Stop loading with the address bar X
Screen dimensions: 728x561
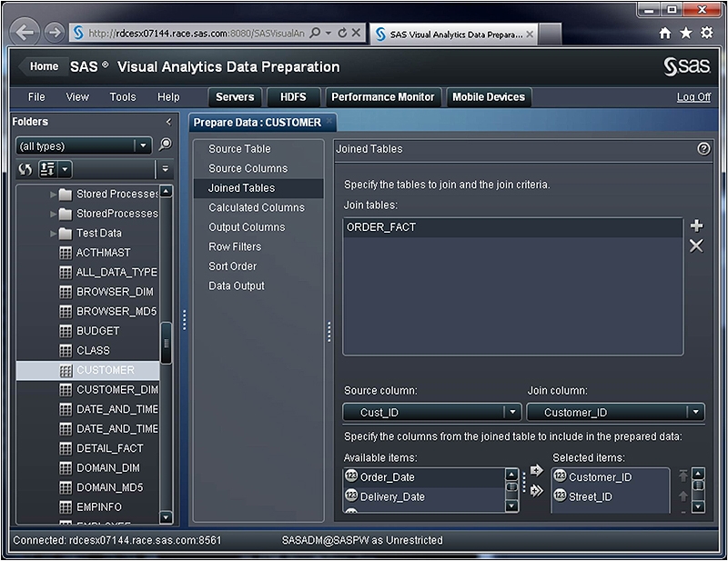(x=356, y=33)
